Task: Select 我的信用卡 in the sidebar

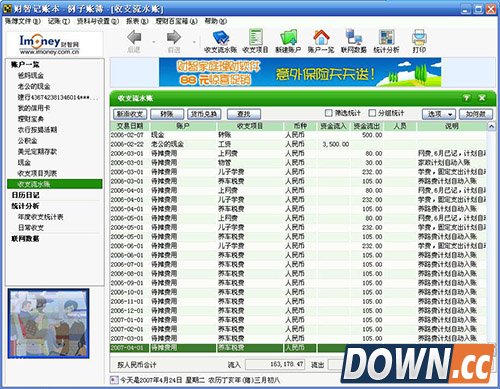Action: [34, 108]
